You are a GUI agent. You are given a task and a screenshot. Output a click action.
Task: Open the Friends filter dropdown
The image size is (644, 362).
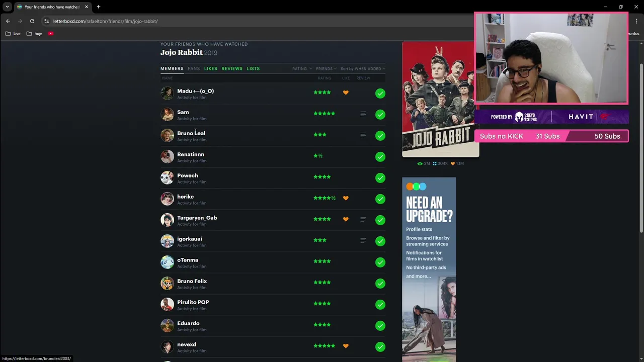326,68
